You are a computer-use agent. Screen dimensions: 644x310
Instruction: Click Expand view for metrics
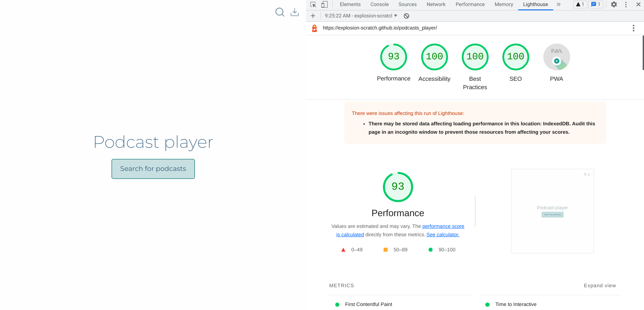(600, 286)
